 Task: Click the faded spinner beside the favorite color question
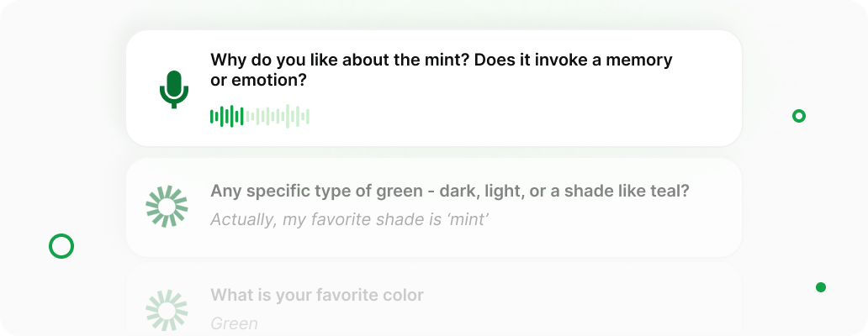167,310
